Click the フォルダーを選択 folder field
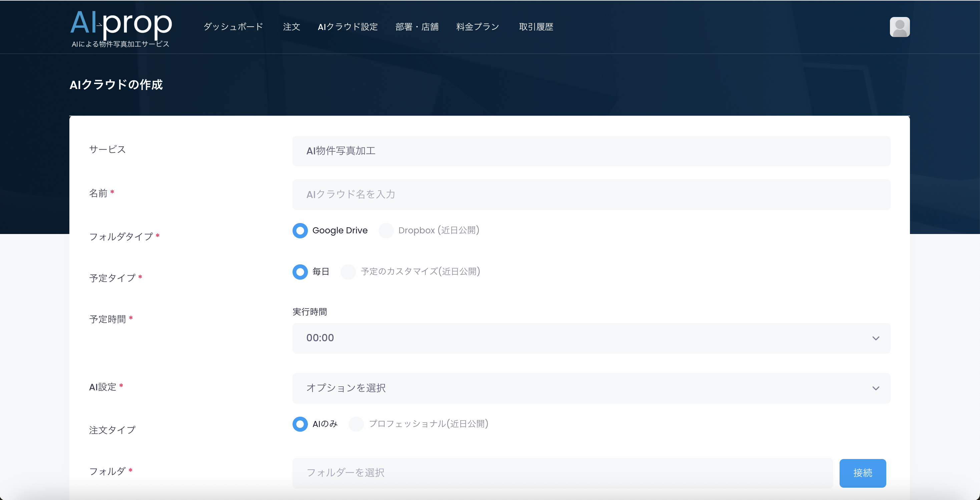The image size is (980, 500). [x=562, y=473]
